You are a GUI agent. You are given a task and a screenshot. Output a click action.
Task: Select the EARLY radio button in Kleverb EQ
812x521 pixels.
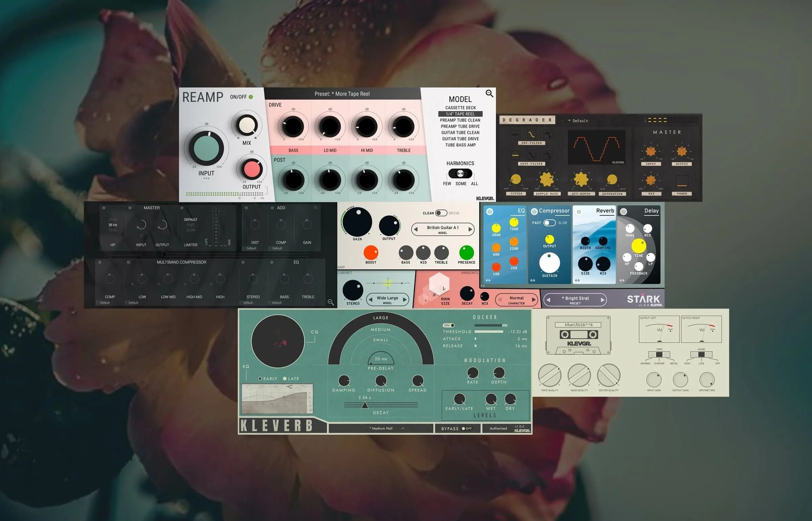click(260, 378)
